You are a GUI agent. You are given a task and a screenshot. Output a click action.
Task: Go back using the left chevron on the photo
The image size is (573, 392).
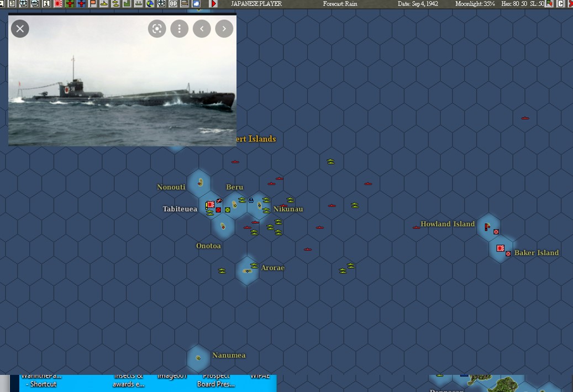click(202, 28)
